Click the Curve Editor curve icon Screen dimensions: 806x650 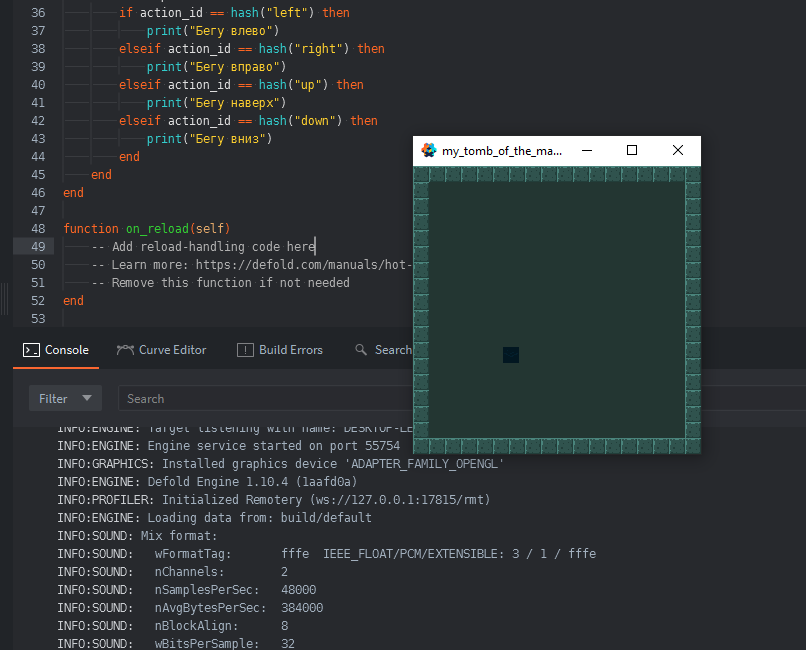coord(125,350)
